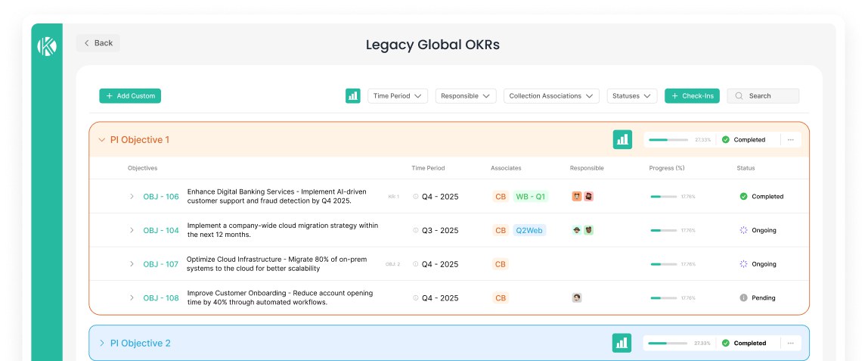Open the Collection Associations dropdown
This screenshot has height=361, width=868.
pyautogui.click(x=551, y=96)
